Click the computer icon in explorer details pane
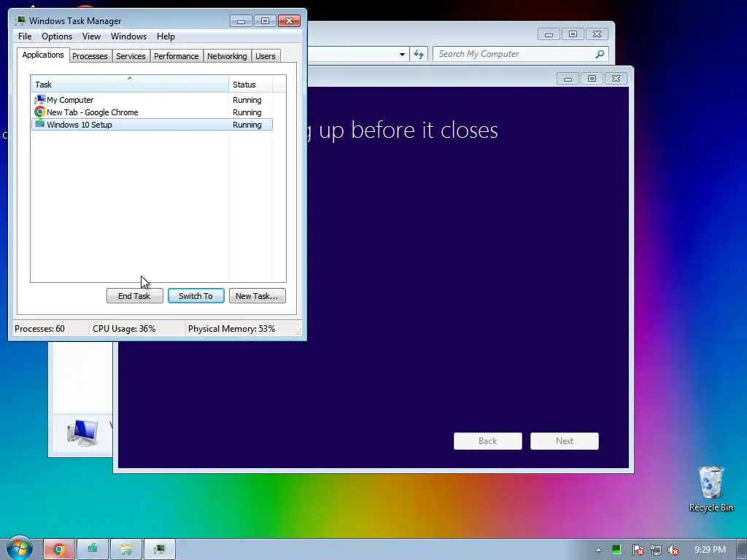The height and width of the screenshot is (560, 747). pos(82,432)
